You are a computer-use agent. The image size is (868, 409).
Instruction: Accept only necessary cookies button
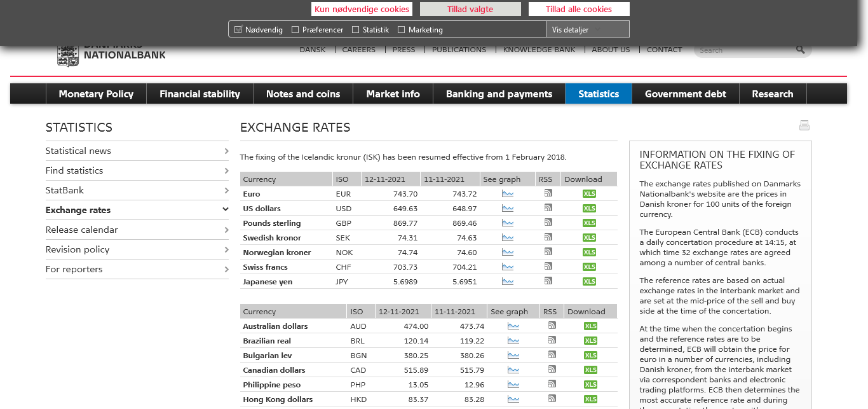point(362,10)
